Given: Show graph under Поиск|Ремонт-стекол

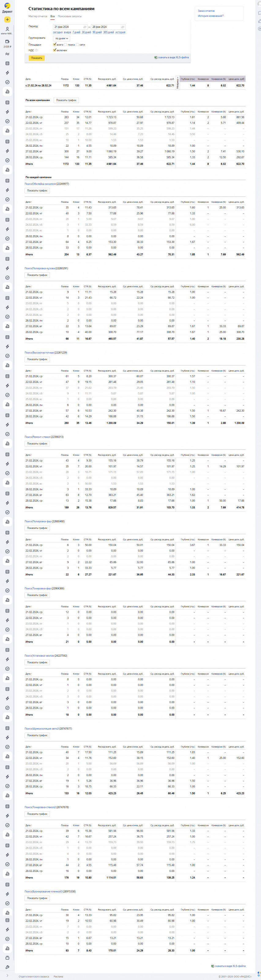Looking at the screenshot, I should coord(37,443).
